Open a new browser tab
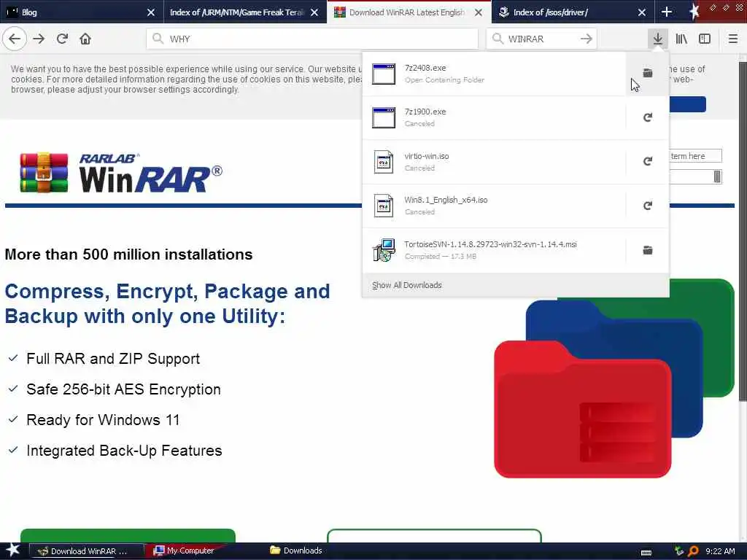This screenshot has width=747, height=560. pos(667,12)
